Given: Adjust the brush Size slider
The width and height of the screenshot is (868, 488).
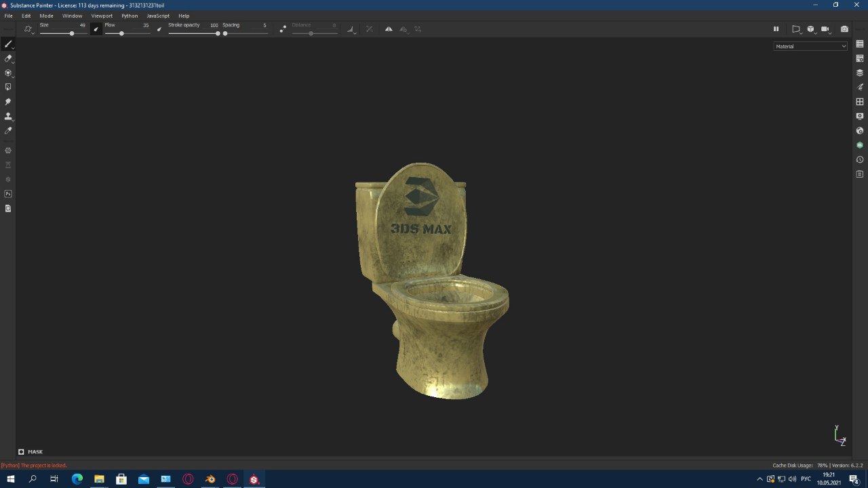Looking at the screenshot, I should point(63,33).
